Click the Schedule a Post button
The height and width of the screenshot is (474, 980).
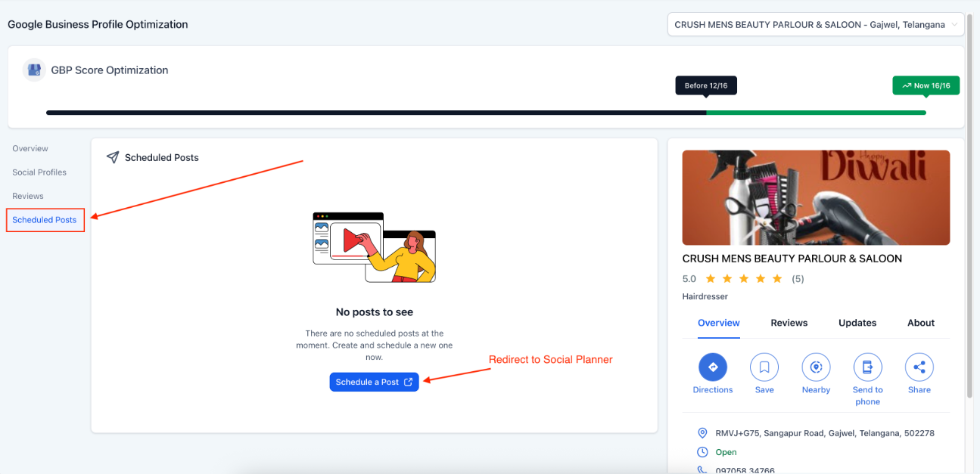click(x=374, y=382)
